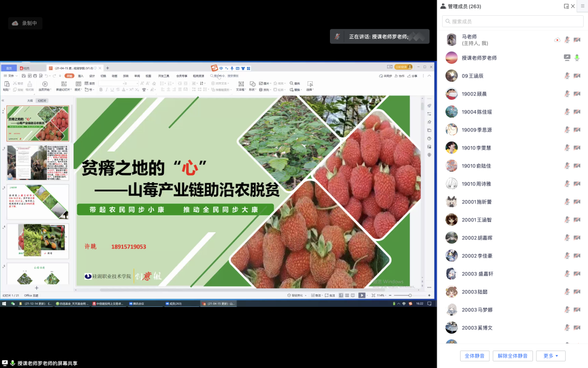
Task: Open the hamburger menu at top right
Action: click(582, 6)
